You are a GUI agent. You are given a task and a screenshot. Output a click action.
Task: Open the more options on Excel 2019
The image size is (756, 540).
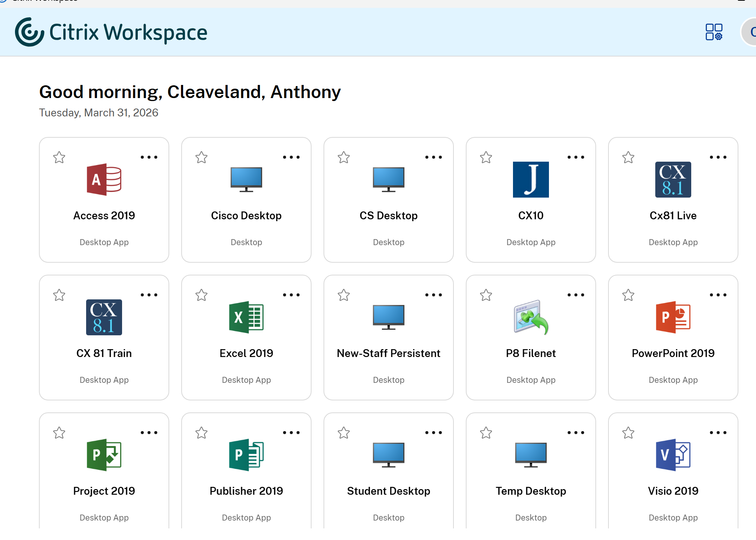tap(291, 295)
